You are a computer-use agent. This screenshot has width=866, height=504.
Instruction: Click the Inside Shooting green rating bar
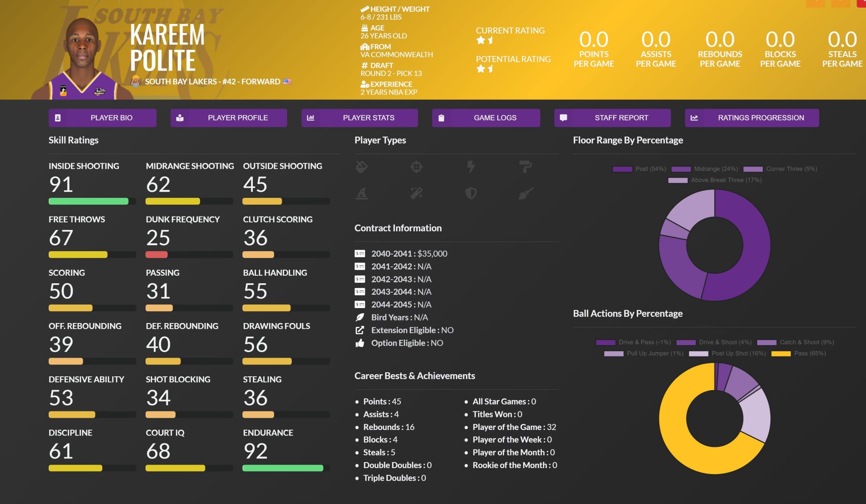click(88, 201)
